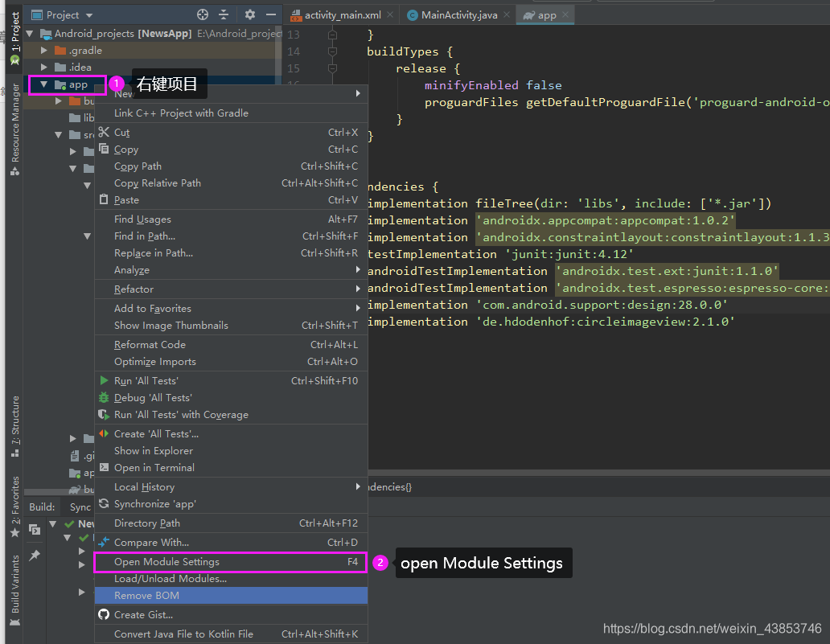Choose Open Module Settings

231,562
